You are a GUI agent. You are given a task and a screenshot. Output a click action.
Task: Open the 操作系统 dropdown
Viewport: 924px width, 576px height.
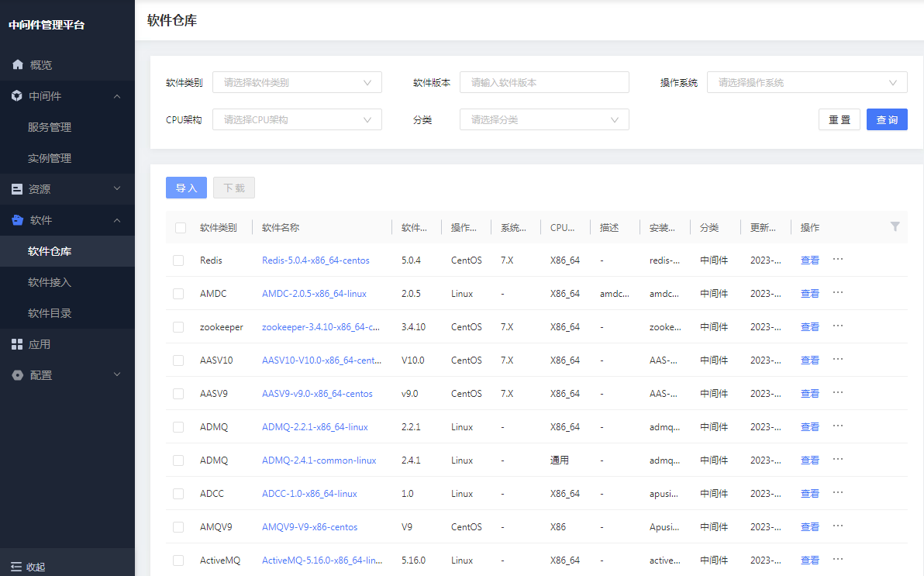[x=807, y=82]
